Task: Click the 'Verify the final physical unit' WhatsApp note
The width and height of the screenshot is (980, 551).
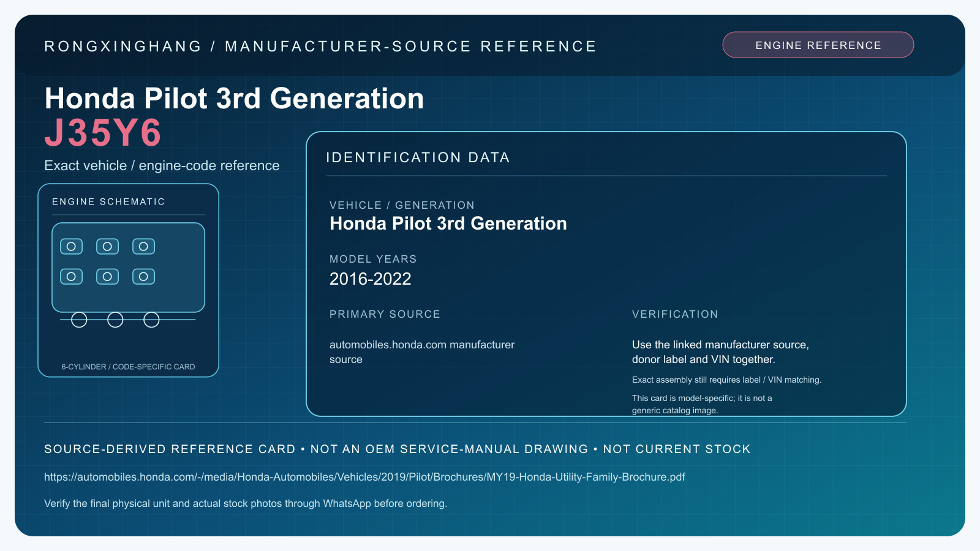Action: [x=246, y=503]
